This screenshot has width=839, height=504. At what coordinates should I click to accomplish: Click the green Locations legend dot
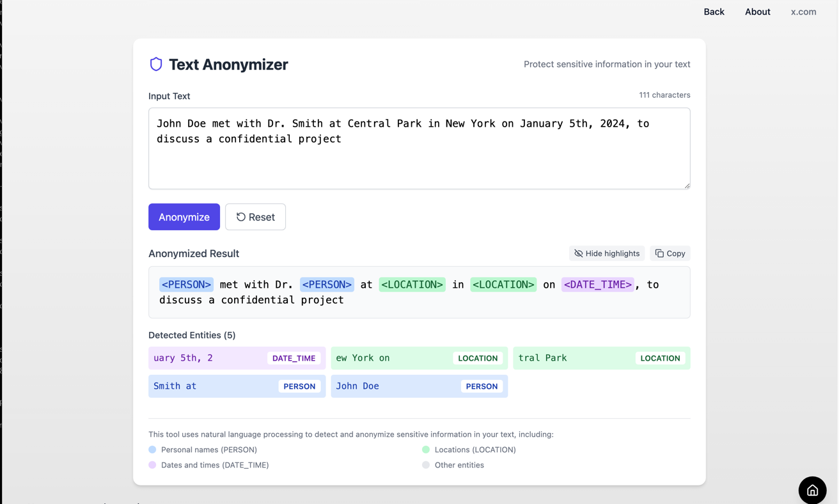425,450
